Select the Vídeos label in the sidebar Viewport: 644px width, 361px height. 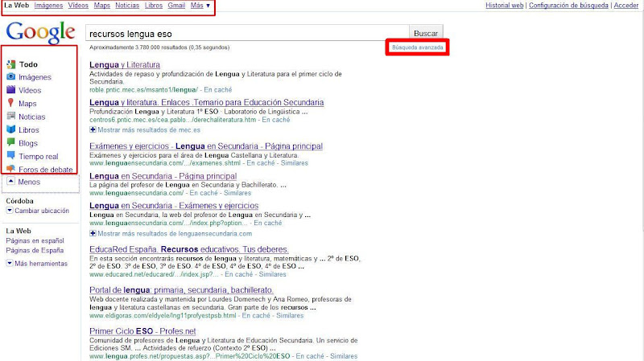click(x=30, y=90)
